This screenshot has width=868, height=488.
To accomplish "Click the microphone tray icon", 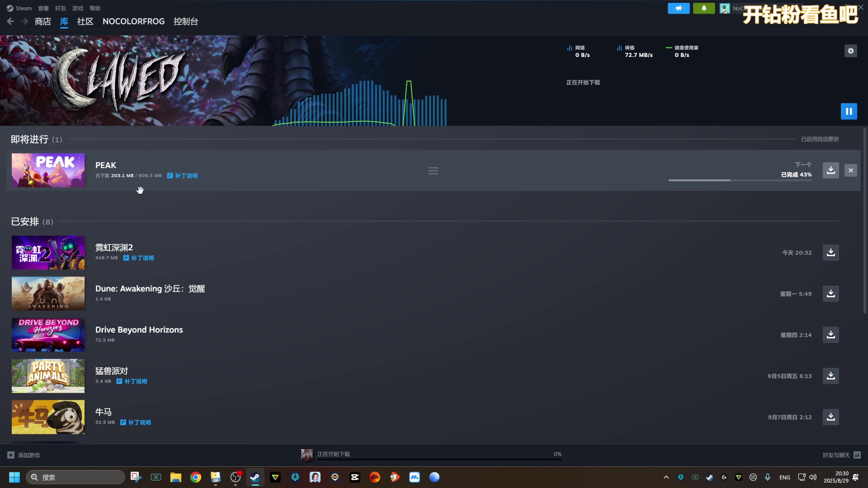I will [767, 477].
